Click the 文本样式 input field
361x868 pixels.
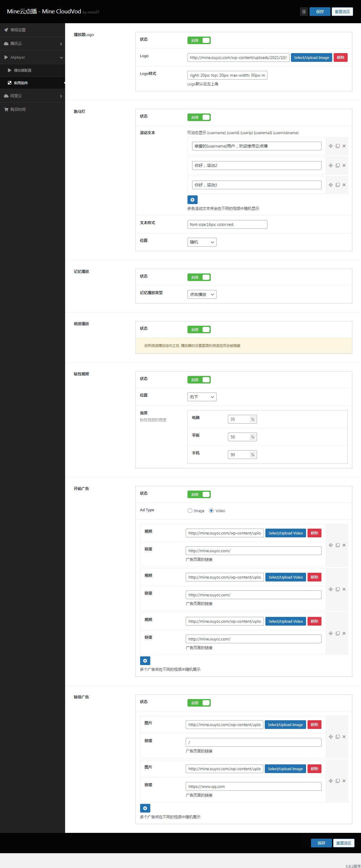click(x=227, y=224)
